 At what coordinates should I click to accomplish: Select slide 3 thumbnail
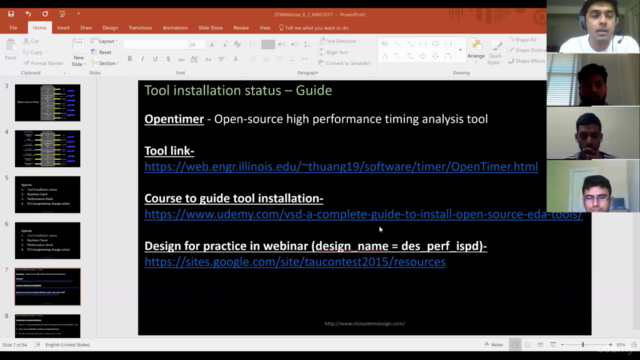[48, 103]
